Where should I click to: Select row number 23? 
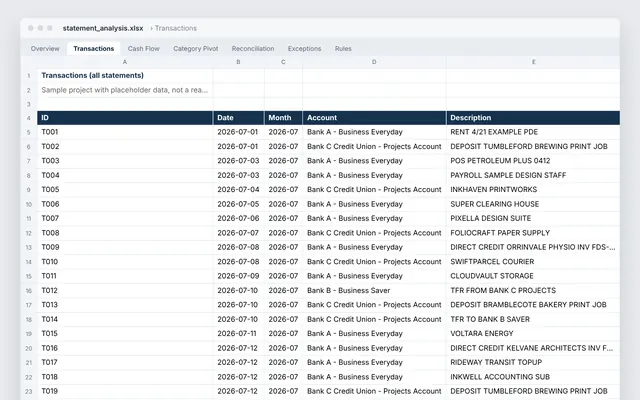tap(29, 391)
